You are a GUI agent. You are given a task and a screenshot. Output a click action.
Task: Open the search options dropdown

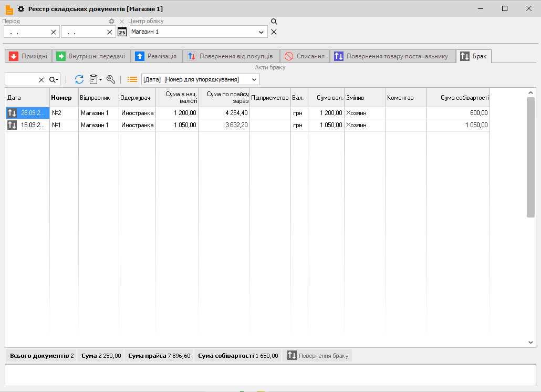(54, 80)
